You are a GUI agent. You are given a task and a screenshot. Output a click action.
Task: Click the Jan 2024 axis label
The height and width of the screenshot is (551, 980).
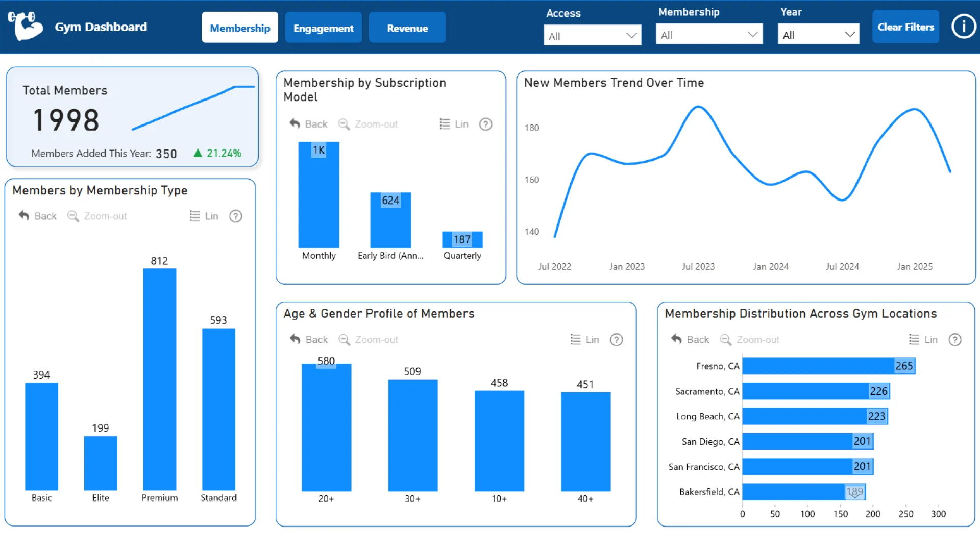click(771, 266)
